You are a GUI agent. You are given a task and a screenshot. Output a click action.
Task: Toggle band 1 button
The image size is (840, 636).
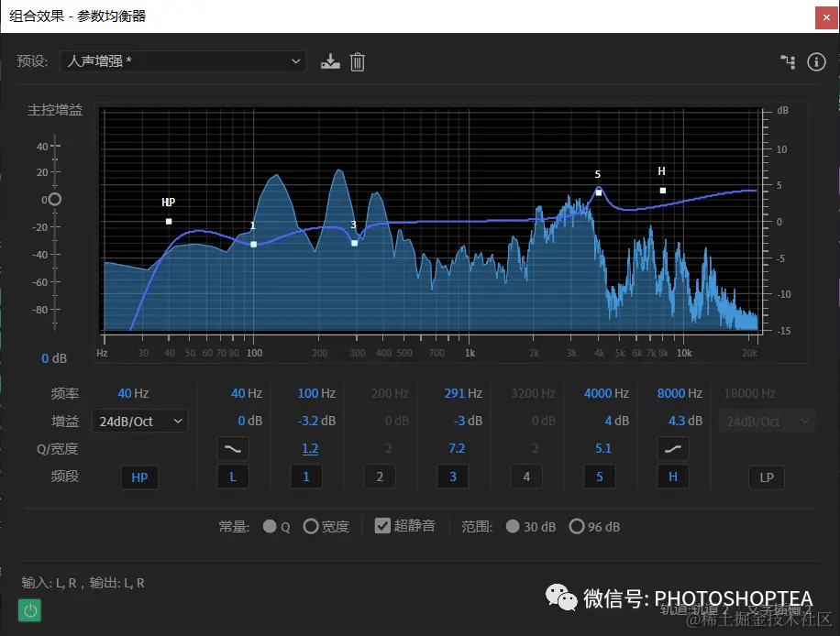coord(306,477)
